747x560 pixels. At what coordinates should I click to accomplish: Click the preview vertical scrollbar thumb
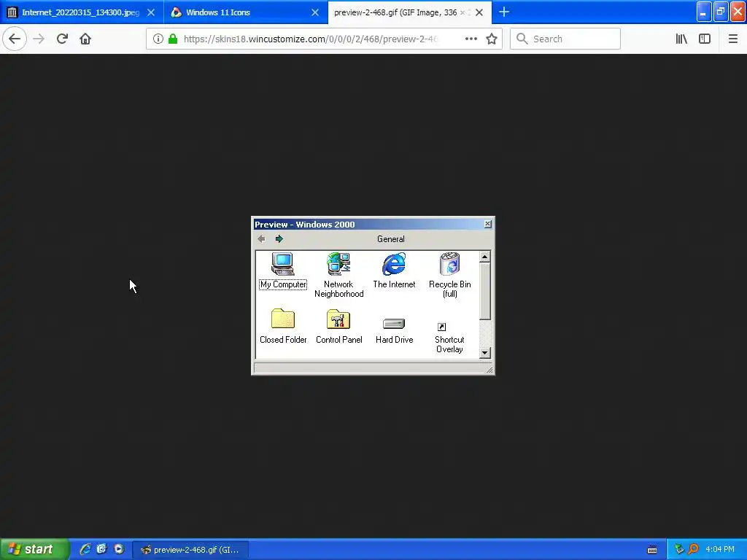click(x=484, y=291)
